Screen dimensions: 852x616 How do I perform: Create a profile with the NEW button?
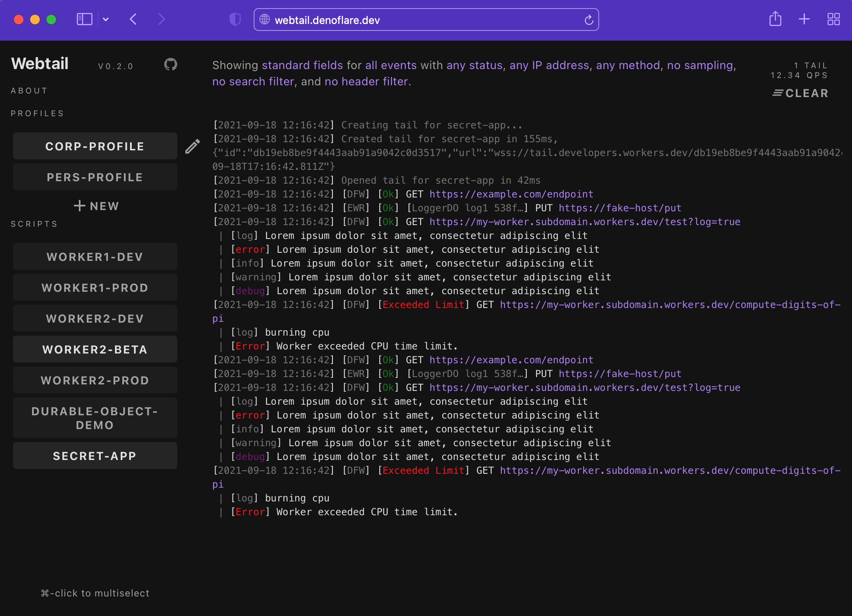[96, 206]
